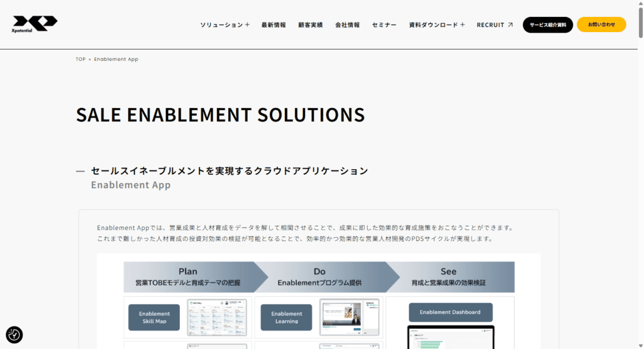Click the Xpotential logo
This screenshot has height=349, width=644.
[35, 25]
